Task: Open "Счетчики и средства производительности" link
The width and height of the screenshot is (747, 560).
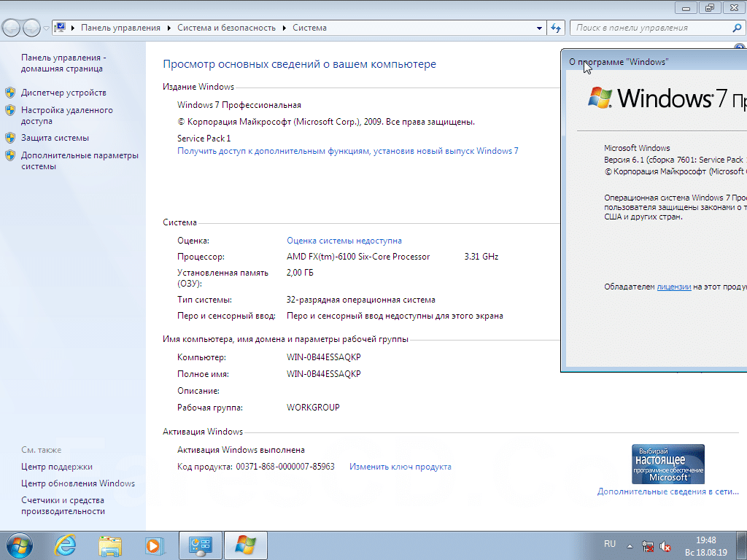Action: click(63, 506)
